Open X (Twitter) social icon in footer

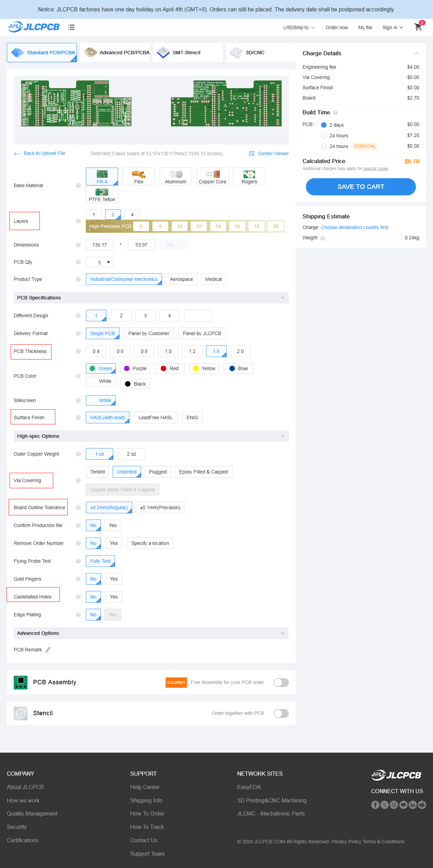385,804
